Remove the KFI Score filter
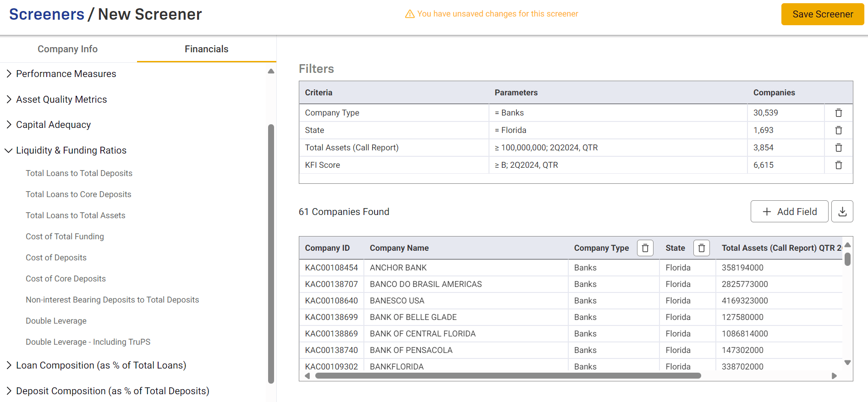 click(838, 165)
